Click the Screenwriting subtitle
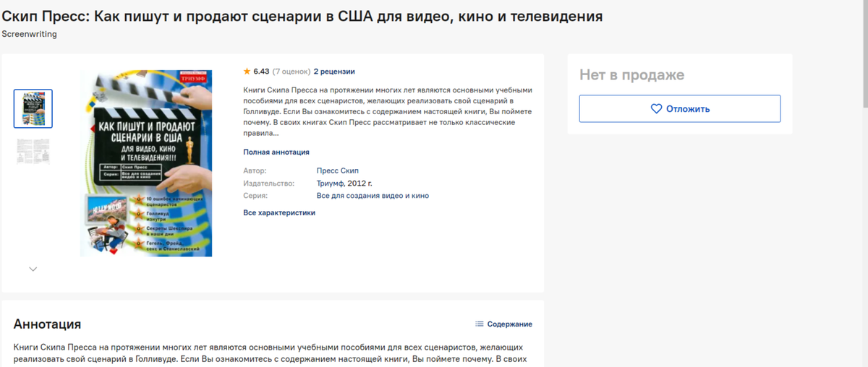 coord(29,34)
